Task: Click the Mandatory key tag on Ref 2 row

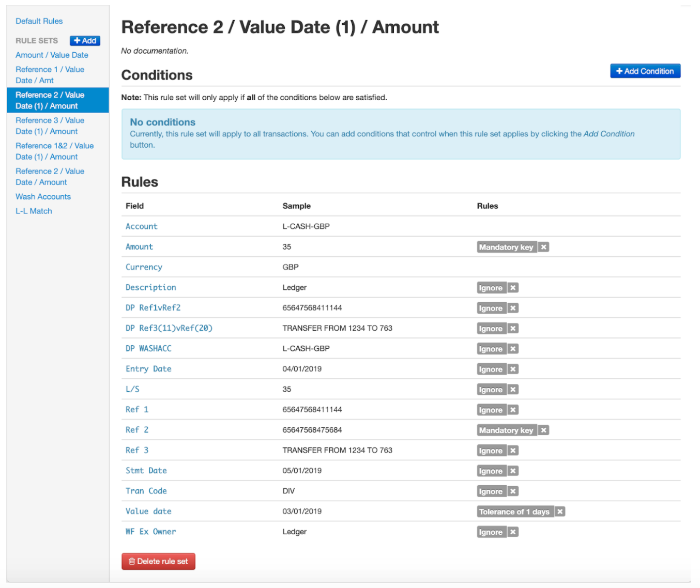Action: pyautogui.click(x=507, y=430)
